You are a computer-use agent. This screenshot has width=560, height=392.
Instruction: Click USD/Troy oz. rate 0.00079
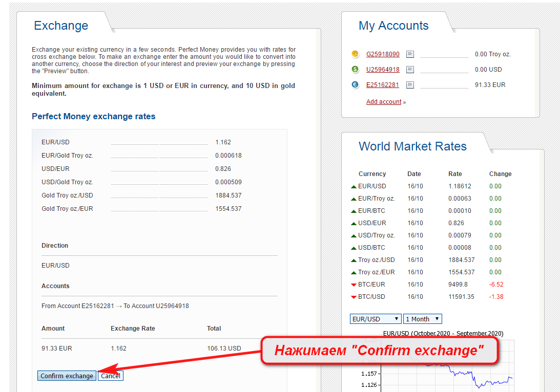tap(460, 235)
